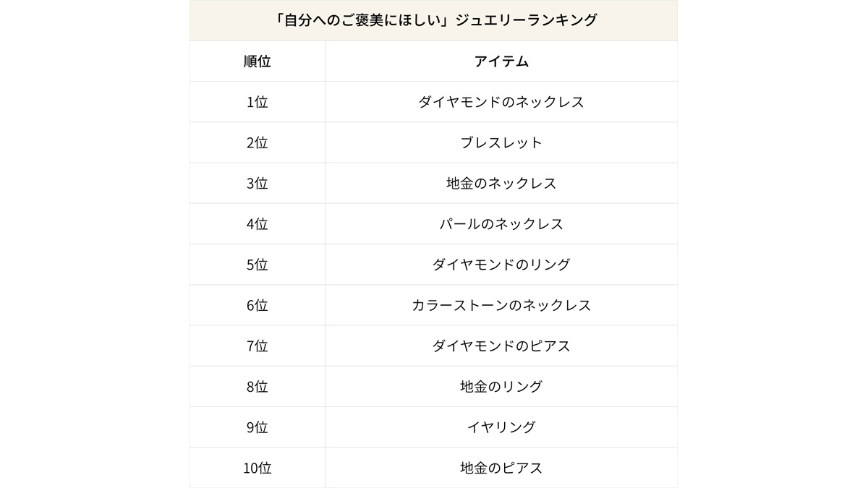Image resolution: width=868 pixels, height=488 pixels.
Task: Click 地金のリング item
Action: 501,387
